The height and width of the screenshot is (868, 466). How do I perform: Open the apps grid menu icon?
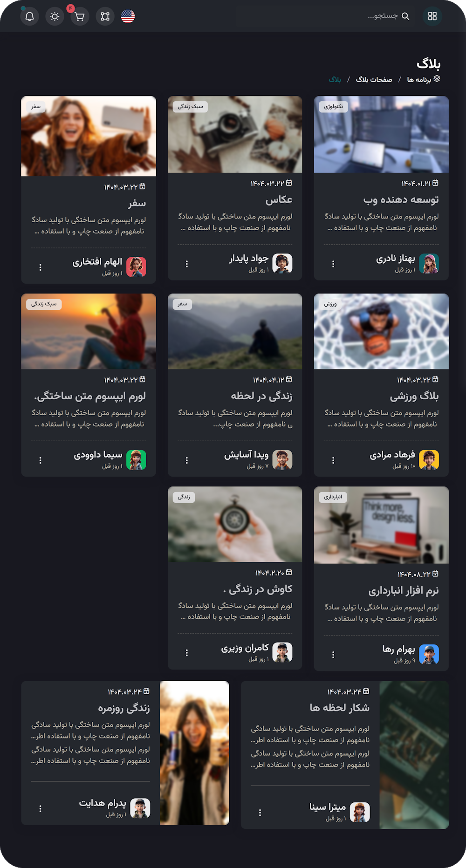click(432, 16)
